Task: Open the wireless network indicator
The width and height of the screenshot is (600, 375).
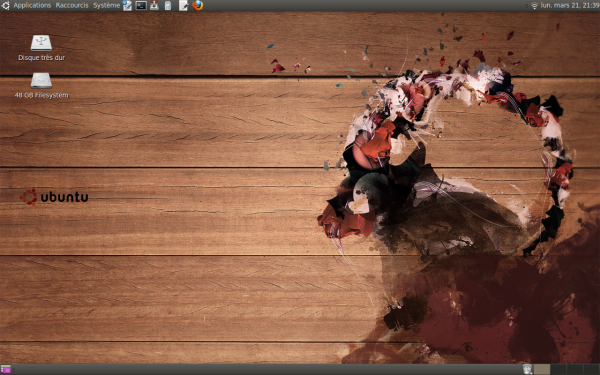Action: pos(534,5)
